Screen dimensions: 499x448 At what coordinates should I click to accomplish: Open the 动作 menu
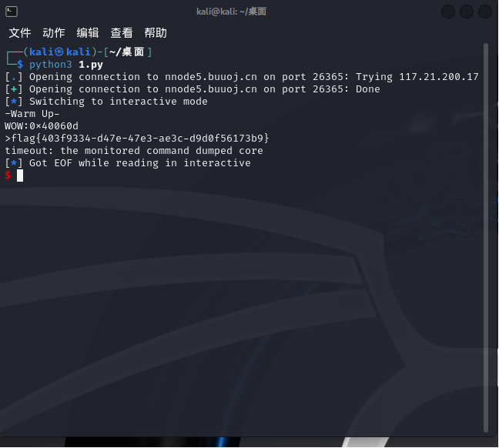click(54, 33)
